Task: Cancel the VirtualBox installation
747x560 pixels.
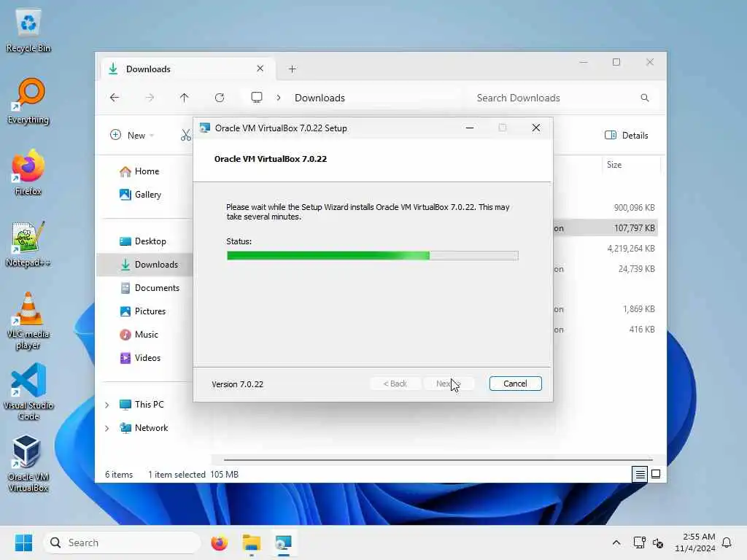Action: tap(516, 384)
